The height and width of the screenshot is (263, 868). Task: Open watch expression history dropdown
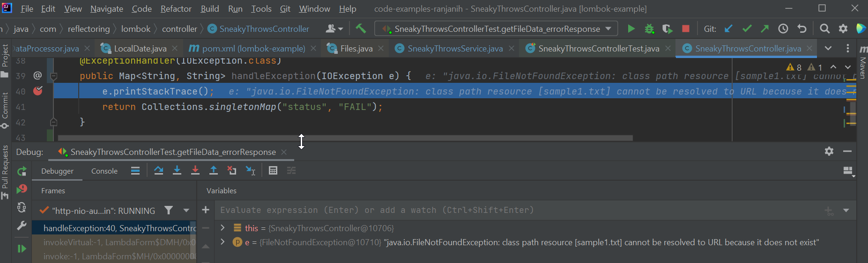pos(846,210)
